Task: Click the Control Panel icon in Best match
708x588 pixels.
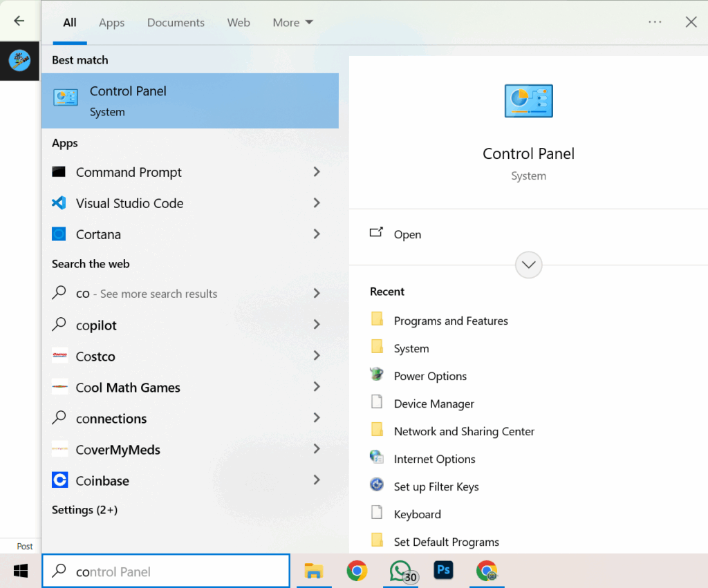Action: coord(66,97)
